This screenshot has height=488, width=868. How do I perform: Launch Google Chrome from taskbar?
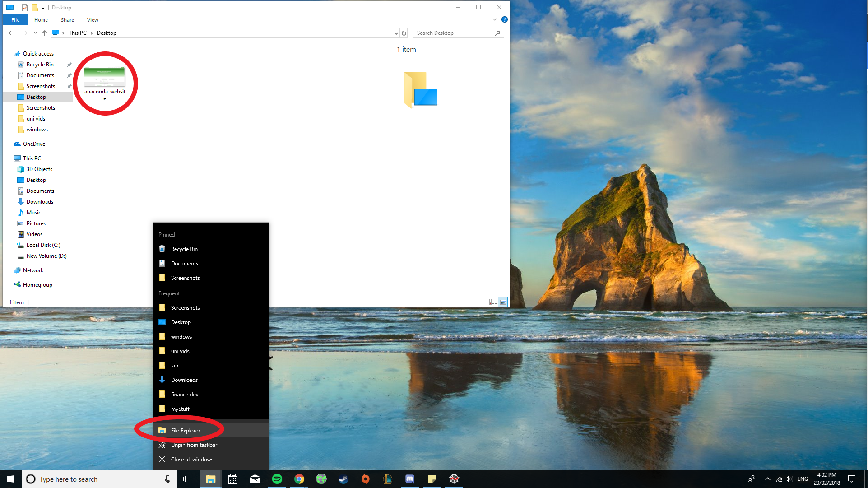pyautogui.click(x=299, y=479)
